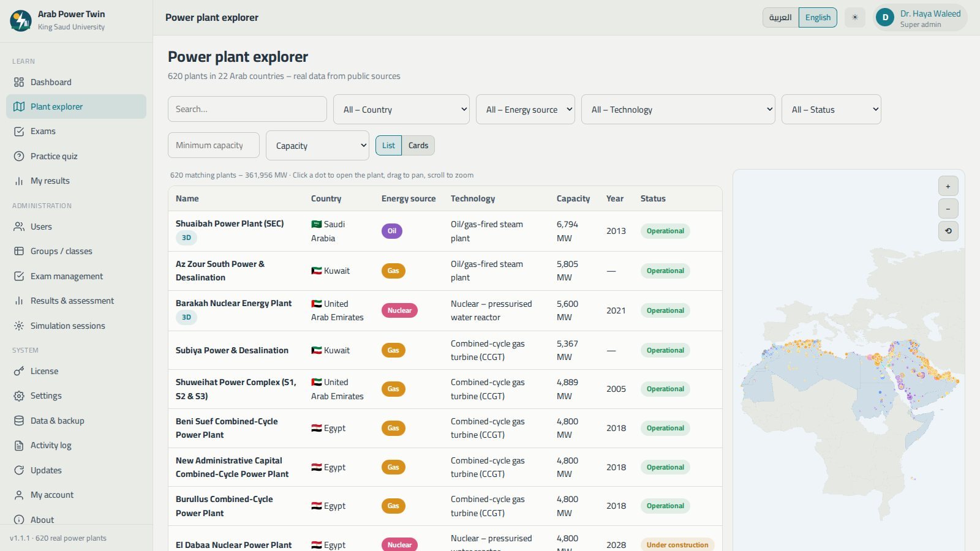Click the Kuwait flag on Subiya row
The height and width of the screenshot is (551, 980).
tap(317, 350)
